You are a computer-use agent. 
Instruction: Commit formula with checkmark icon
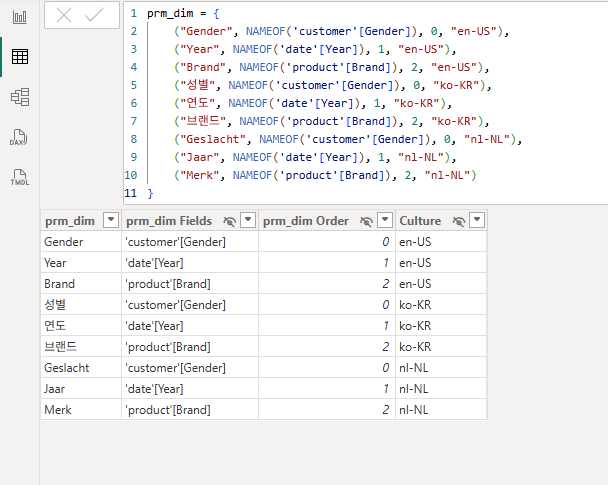94,16
